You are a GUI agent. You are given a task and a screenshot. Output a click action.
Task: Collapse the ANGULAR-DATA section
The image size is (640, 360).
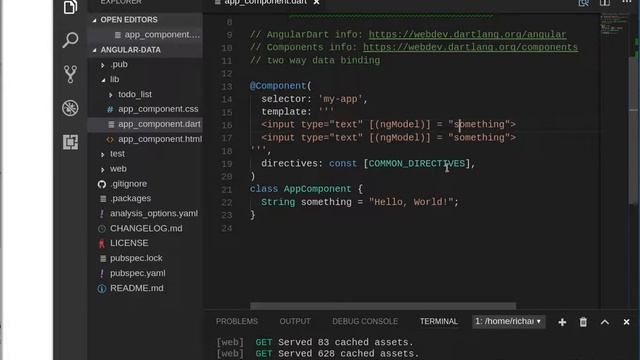(95, 50)
